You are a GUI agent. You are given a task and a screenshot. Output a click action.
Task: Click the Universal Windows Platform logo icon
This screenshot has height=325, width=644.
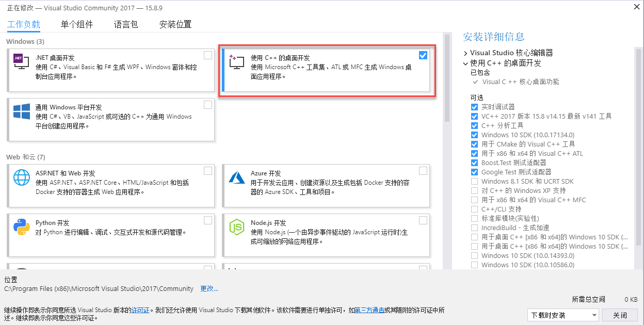tap(21, 112)
